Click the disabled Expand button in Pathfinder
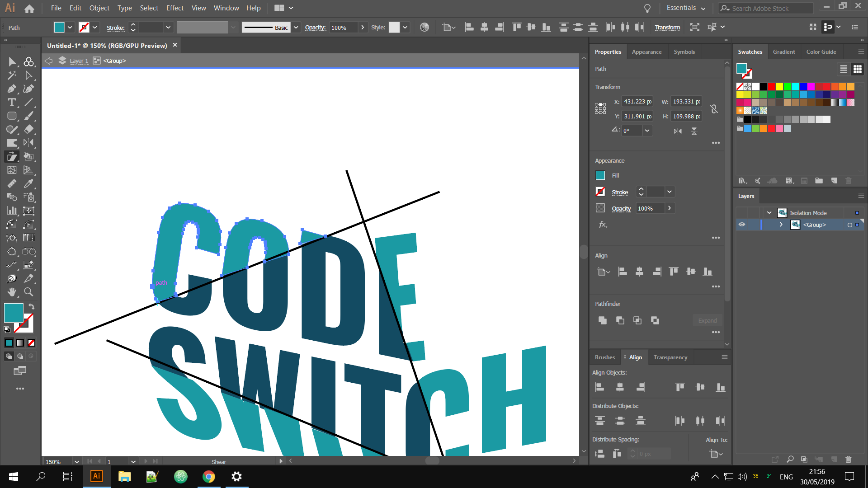The width and height of the screenshot is (868, 488). pyautogui.click(x=708, y=320)
